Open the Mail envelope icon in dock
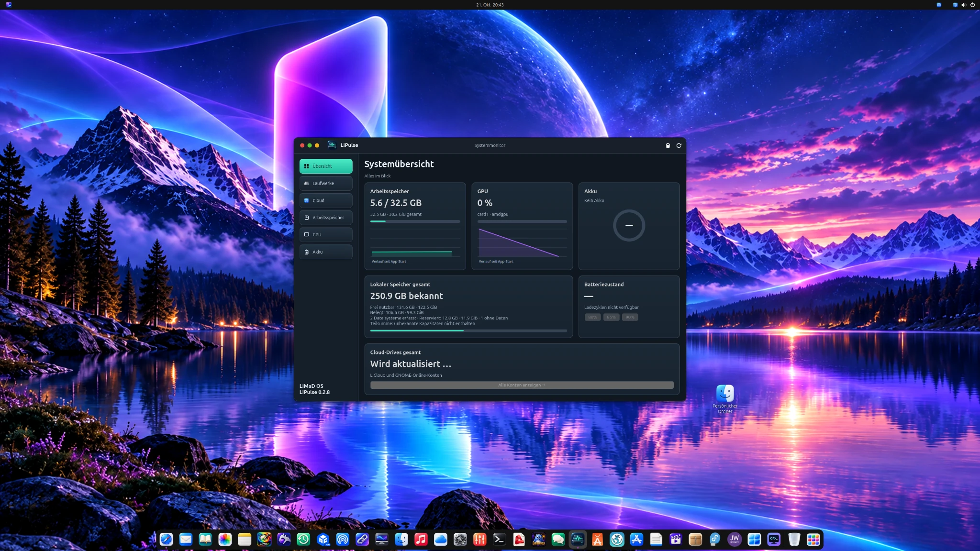Screen dimensions: 980x551 point(186,540)
